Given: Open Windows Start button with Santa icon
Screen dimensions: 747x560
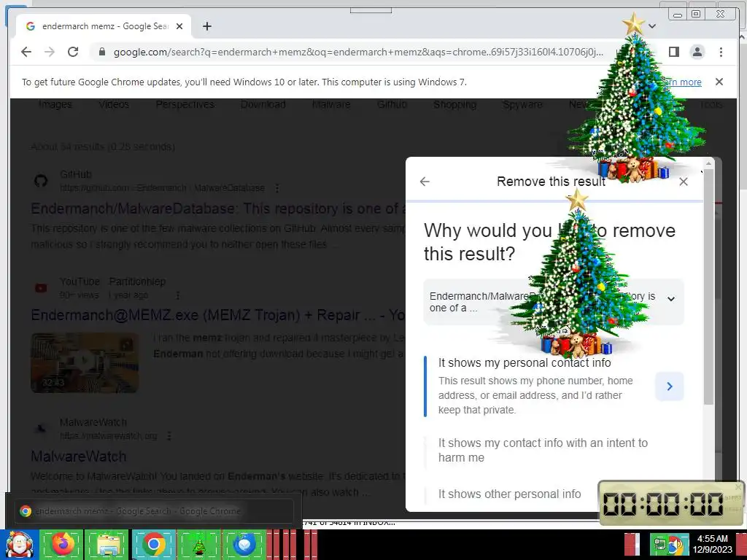Looking at the screenshot, I should point(19,545).
